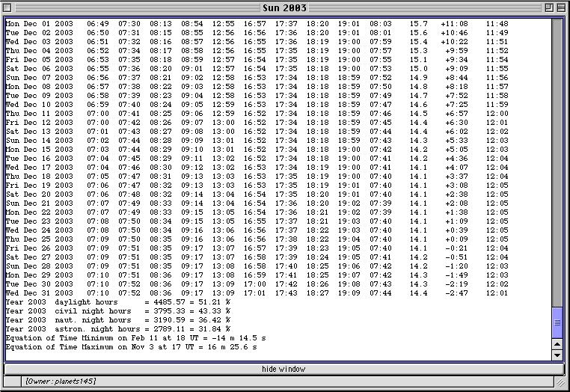Click the scroll down arrow
This screenshot has height=392, width=570.
[557, 355]
